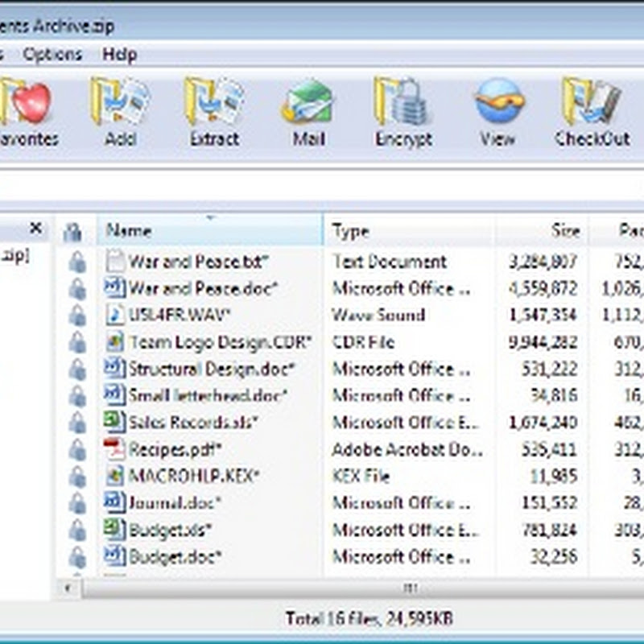This screenshot has height=644, width=644.
Task: Click file icon of Team Logo Design.CDR
Action: pyautogui.click(x=115, y=341)
